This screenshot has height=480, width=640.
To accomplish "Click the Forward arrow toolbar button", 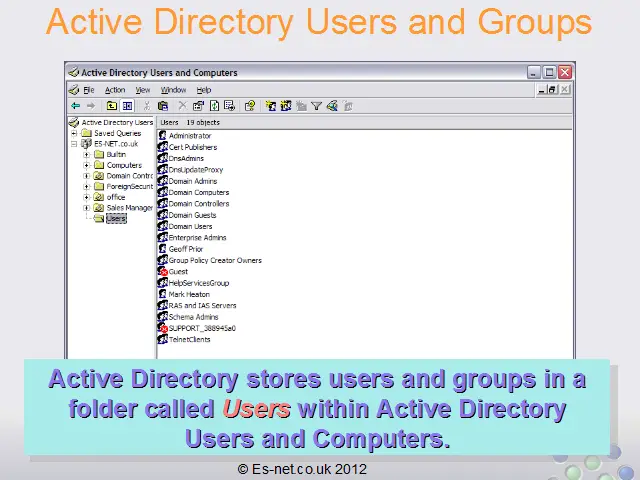I will click(x=91, y=106).
